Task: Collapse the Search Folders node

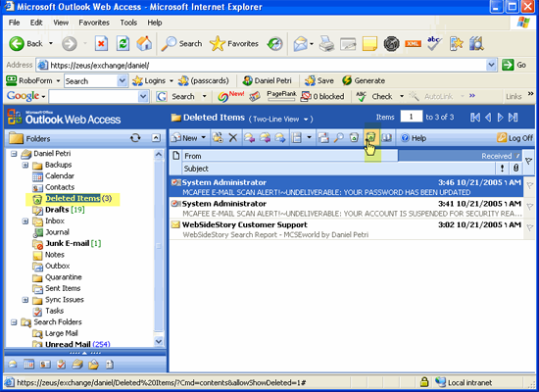Action: tap(14, 322)
